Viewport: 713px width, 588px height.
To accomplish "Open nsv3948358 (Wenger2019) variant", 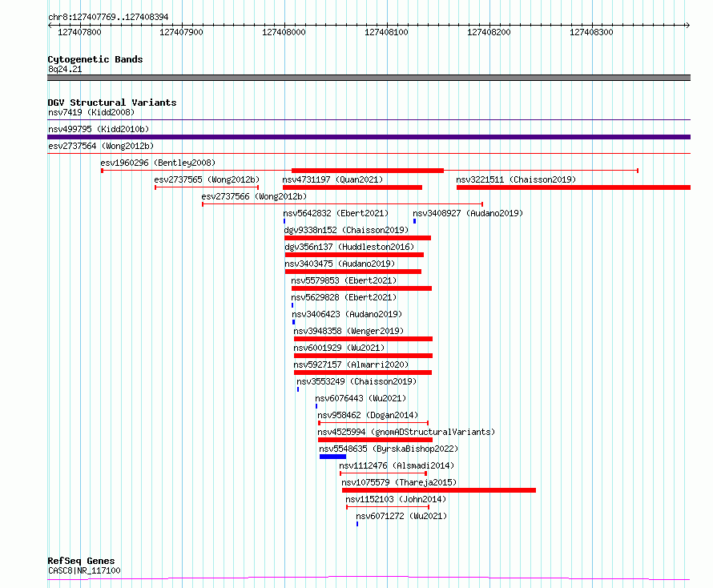I will tap(348, 331).
